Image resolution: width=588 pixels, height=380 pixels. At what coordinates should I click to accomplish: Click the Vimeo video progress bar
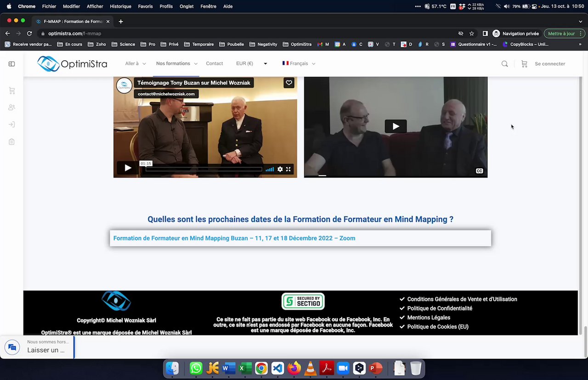tap(204, 169)
